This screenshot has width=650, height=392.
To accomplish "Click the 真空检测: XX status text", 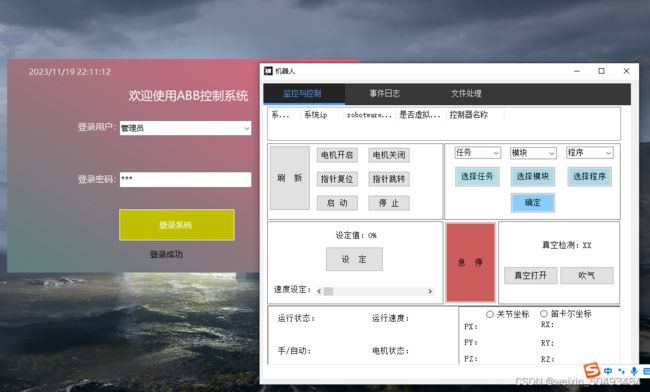I will pos(566,245).
